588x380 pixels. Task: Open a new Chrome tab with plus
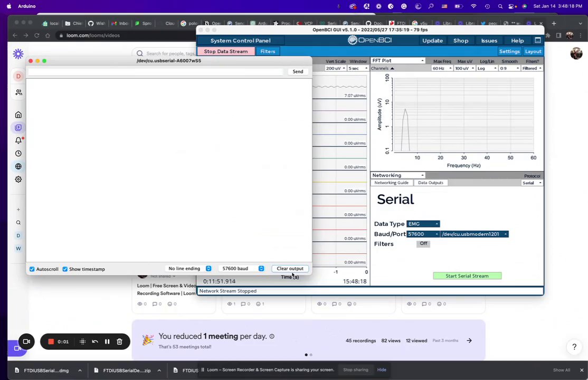554,23
